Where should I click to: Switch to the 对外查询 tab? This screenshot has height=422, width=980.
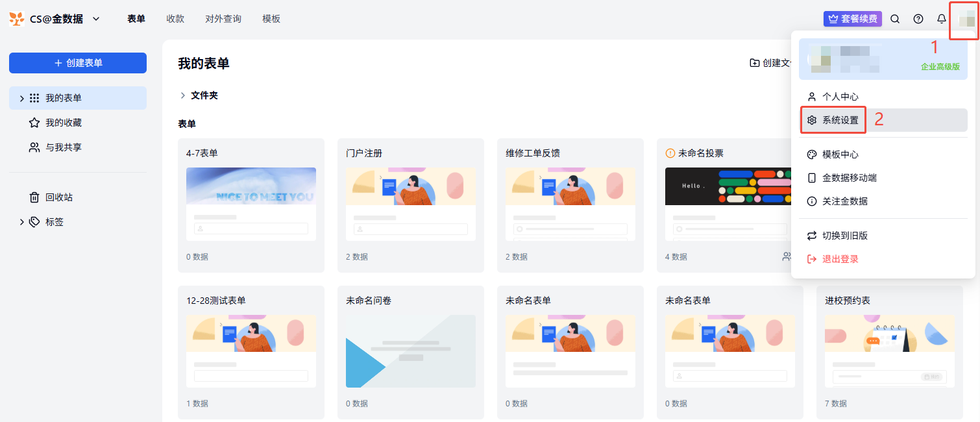point(223,19)
